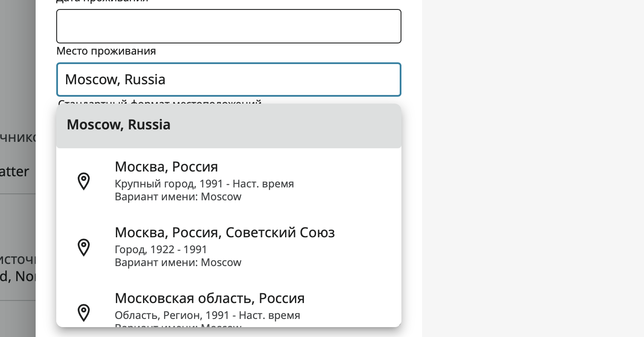Image resolution: width=644 pixels, height=337 pixels.
Task: Click the dimmed background text starting "источ"
Action: click(18, 259)
